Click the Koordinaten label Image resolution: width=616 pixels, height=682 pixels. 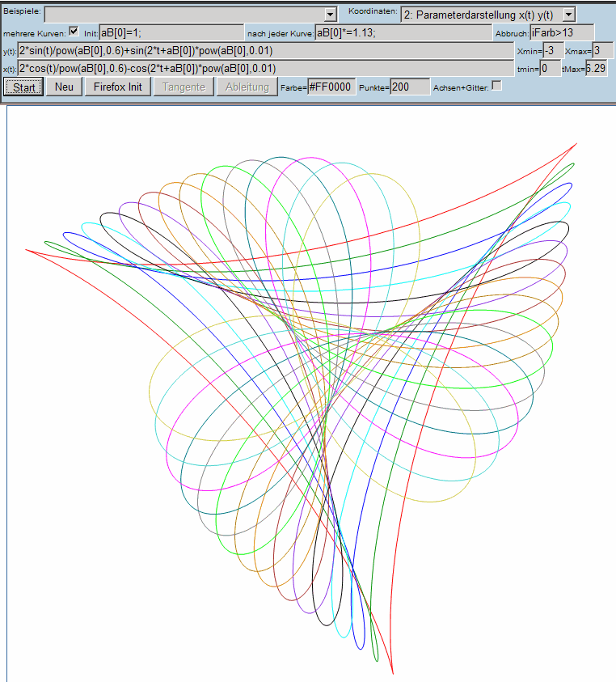(x=373, y=11)
